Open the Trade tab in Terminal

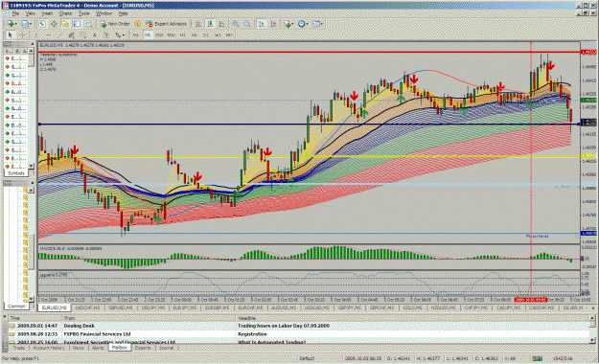(18, 348)
